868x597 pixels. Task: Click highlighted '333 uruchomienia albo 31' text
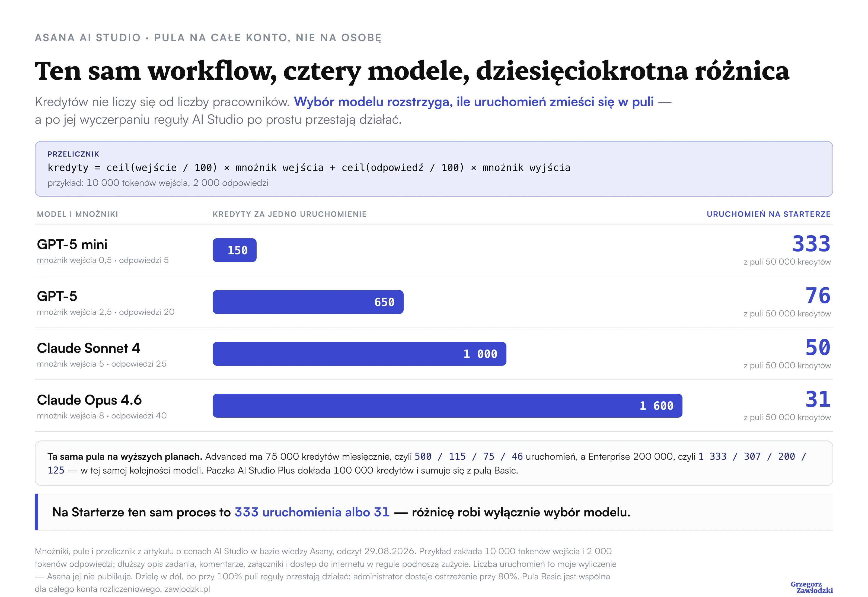click(x=312, y=512)
